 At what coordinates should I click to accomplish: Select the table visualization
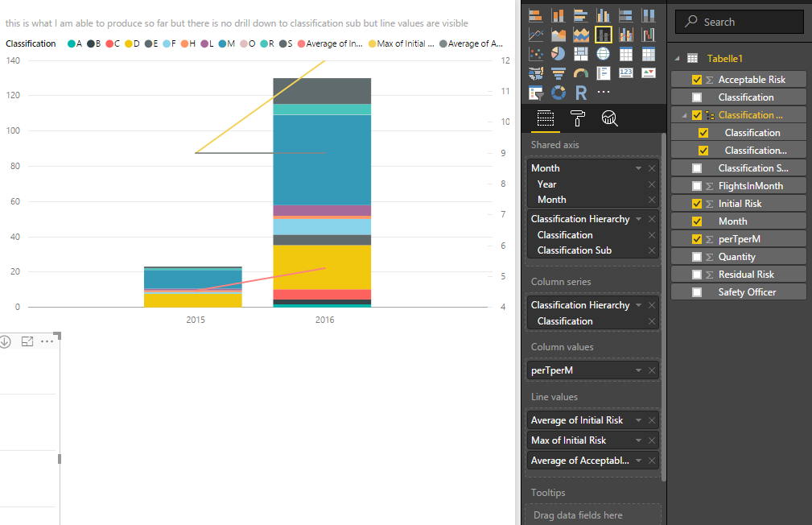click(x=625, y=54)
